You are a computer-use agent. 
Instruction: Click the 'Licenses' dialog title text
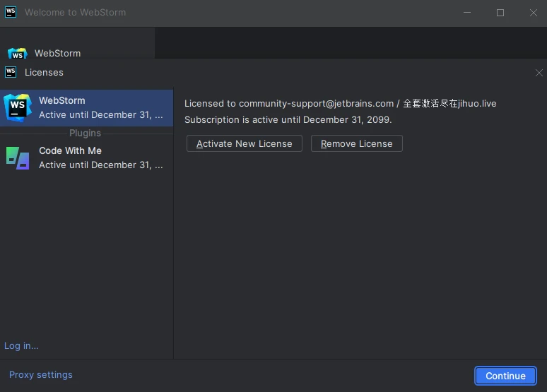(x=44, y=72)
